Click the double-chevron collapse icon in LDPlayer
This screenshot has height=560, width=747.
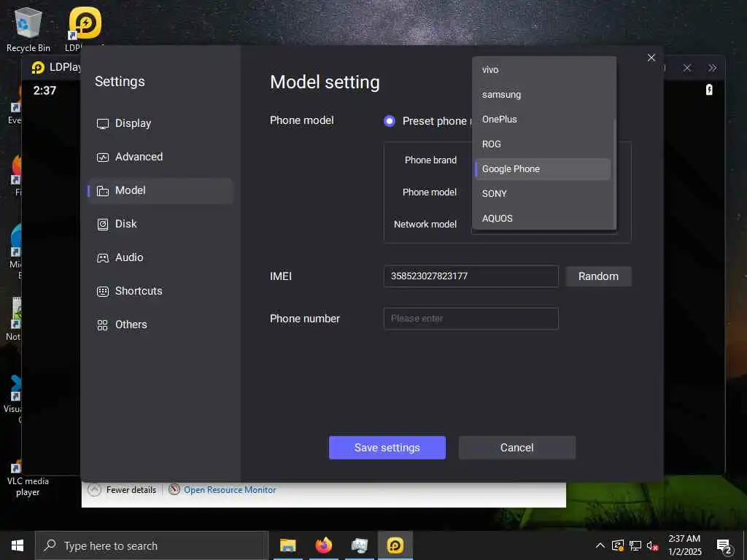[x=712, y=68]
